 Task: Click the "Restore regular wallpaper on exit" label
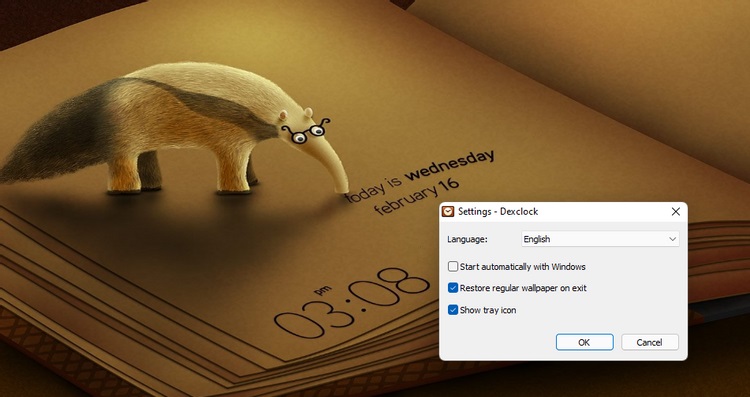tap(523, 288)
